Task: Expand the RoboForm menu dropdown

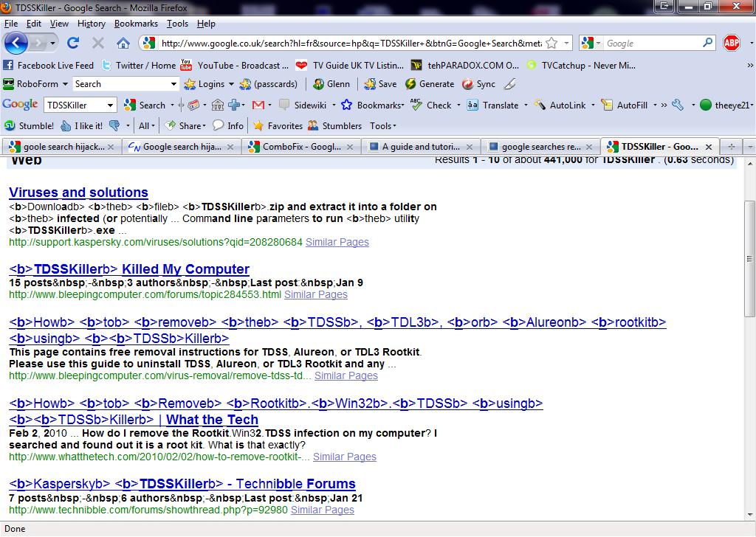Action: 65,84
